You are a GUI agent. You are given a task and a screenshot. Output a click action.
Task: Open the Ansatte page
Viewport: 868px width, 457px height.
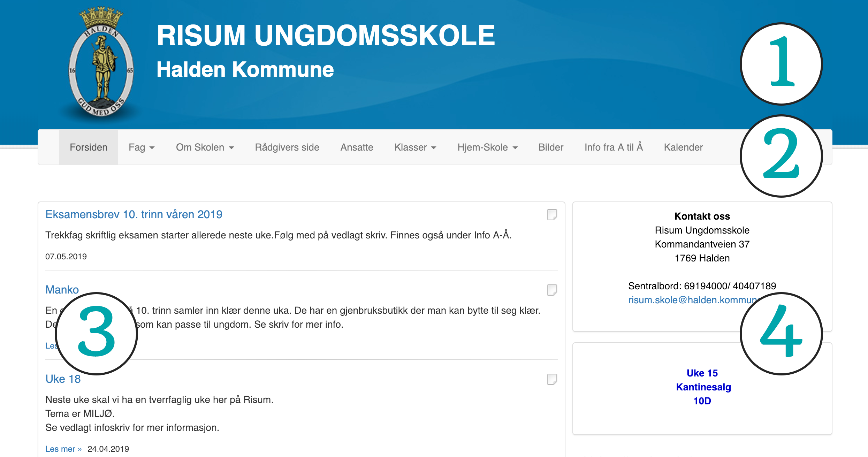pyautogui.click(x=357, y=147)
